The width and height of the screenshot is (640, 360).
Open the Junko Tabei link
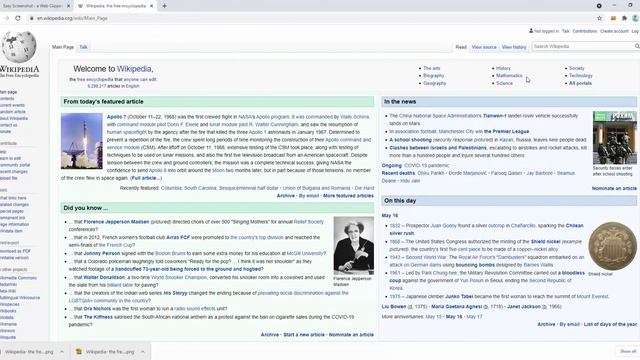(x=459, y=296)
